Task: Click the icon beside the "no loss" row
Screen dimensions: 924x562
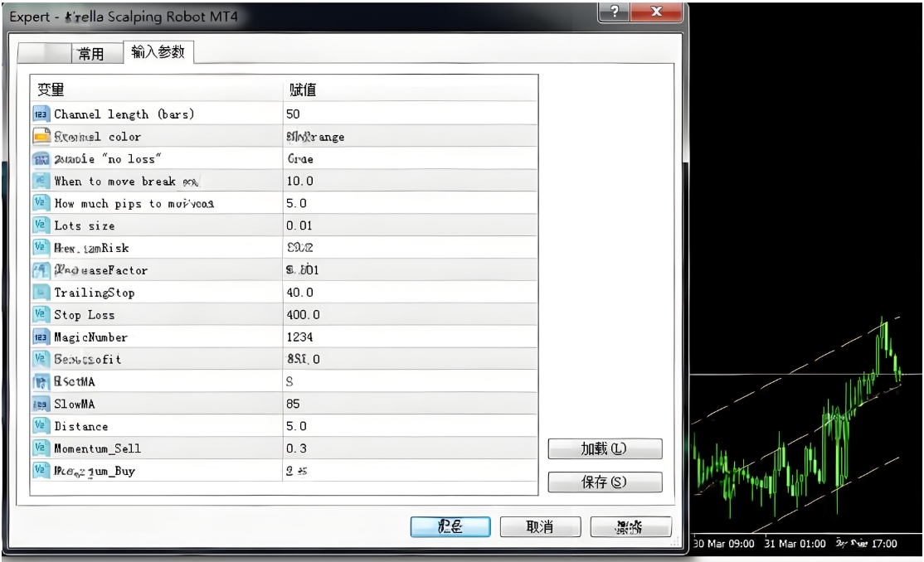Action: point(41,158)
